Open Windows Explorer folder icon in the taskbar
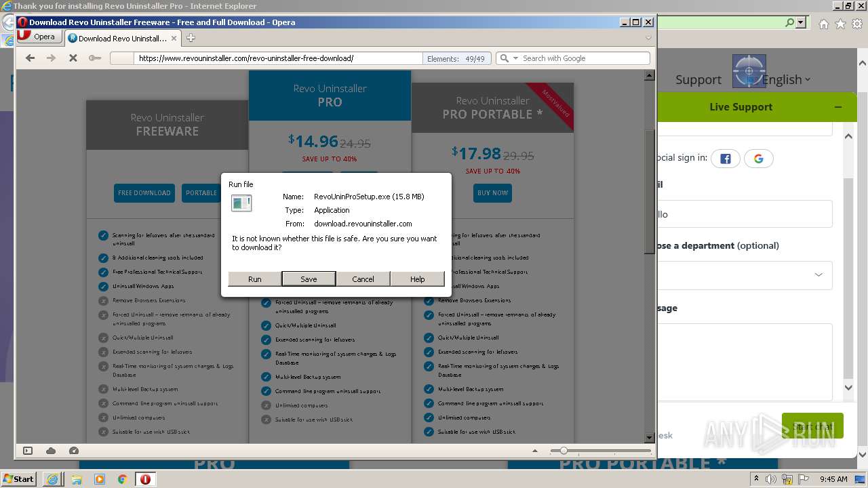Viewport: 868px width, 488px height. click(x=77, y=479)
